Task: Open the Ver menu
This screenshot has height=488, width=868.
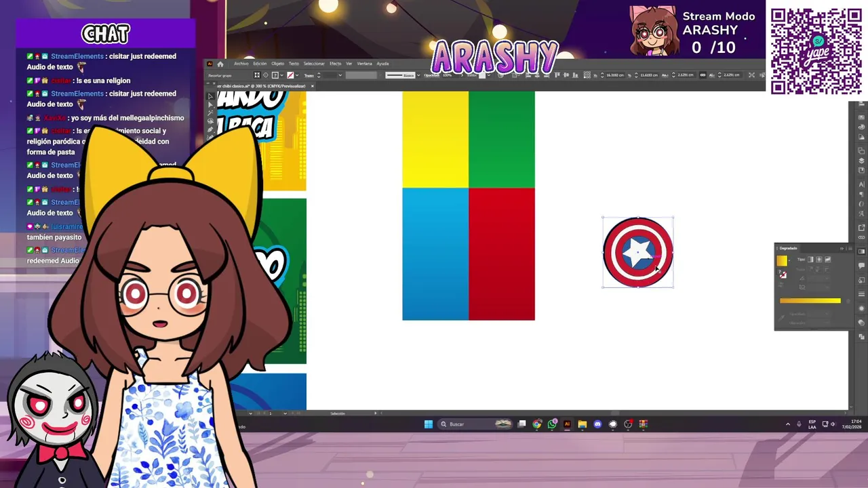Action: pos(349,64)
